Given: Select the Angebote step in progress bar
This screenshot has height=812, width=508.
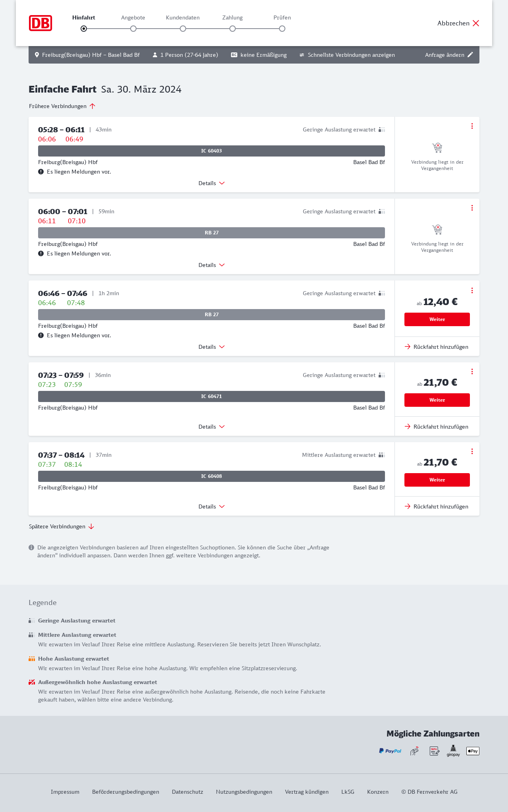Looking at the screenshot, I should [133, 29].
